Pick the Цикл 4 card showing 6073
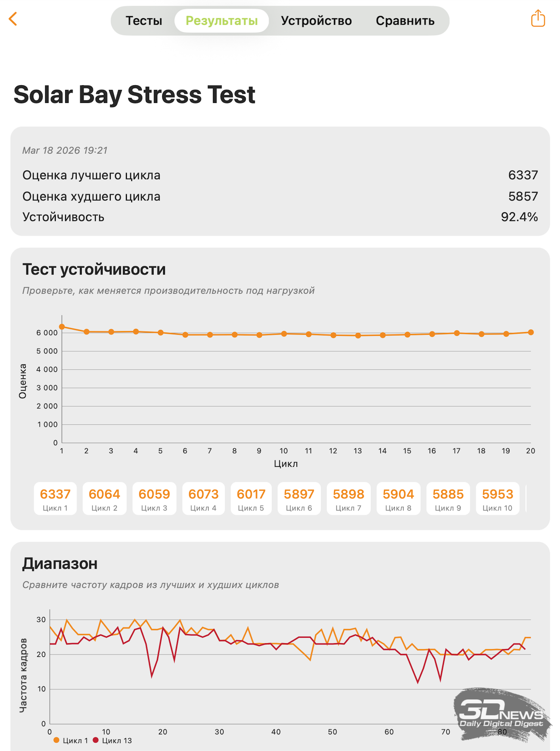The height and width of the screenshot is (751, 560). point(203,499)
